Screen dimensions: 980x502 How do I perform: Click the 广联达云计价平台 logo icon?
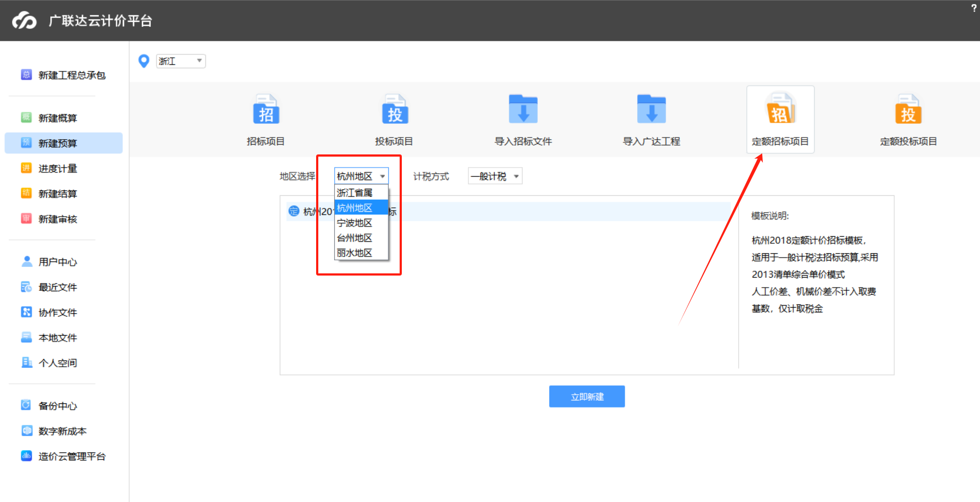[x=25, y=20]
